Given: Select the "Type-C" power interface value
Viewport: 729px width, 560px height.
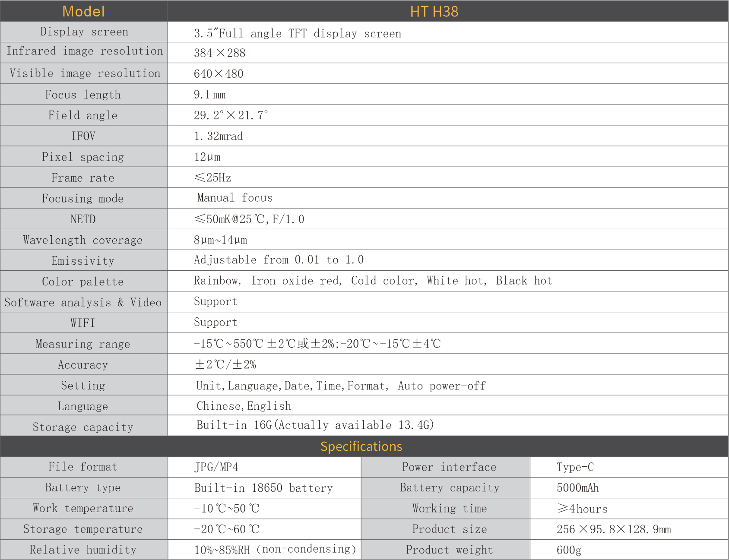Looking at the screenshot, I should (x=575, y=467).
